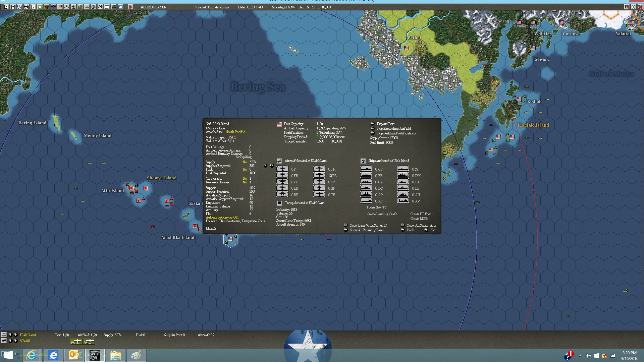Click the Supply limit : 17000 value
The image size is (644, 362).
[x=384, y=138]
